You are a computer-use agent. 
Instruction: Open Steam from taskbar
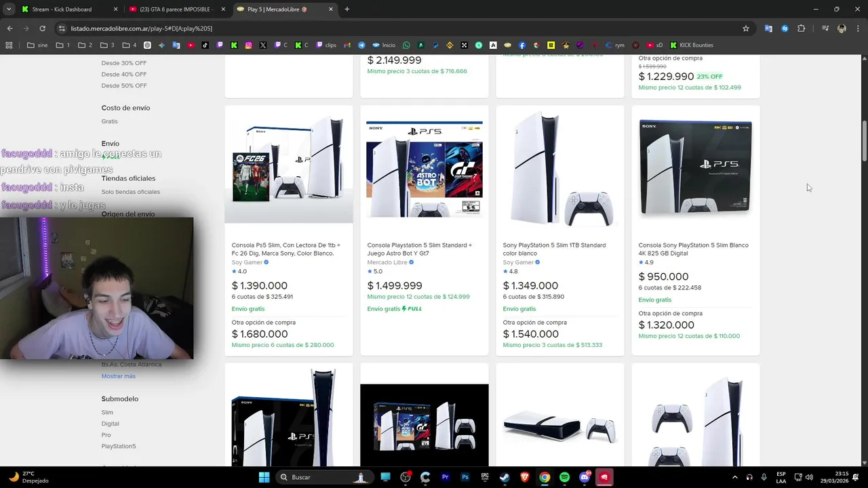[505, 477]
